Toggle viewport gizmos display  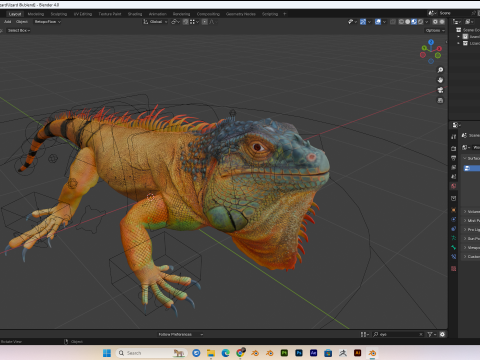(363, 22)
